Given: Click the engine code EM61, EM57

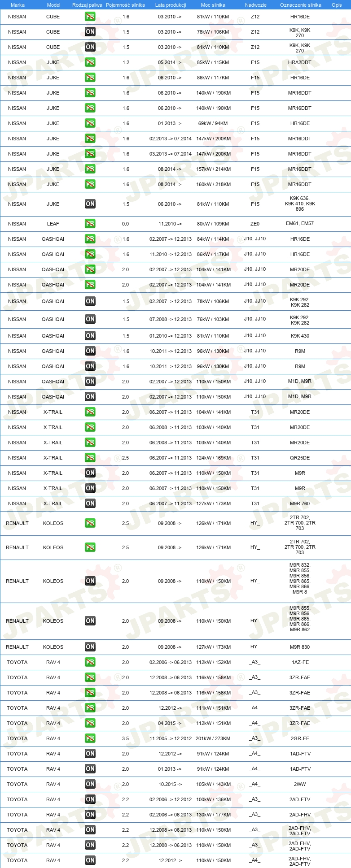Looking at the screenshot, I should click(x=300, y=224).
